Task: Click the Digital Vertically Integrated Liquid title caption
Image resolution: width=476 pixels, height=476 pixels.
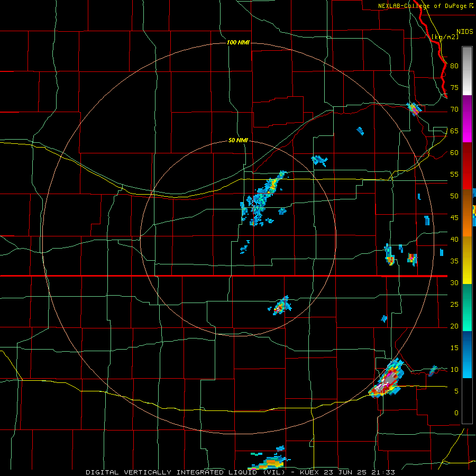Action: point(240,472)
